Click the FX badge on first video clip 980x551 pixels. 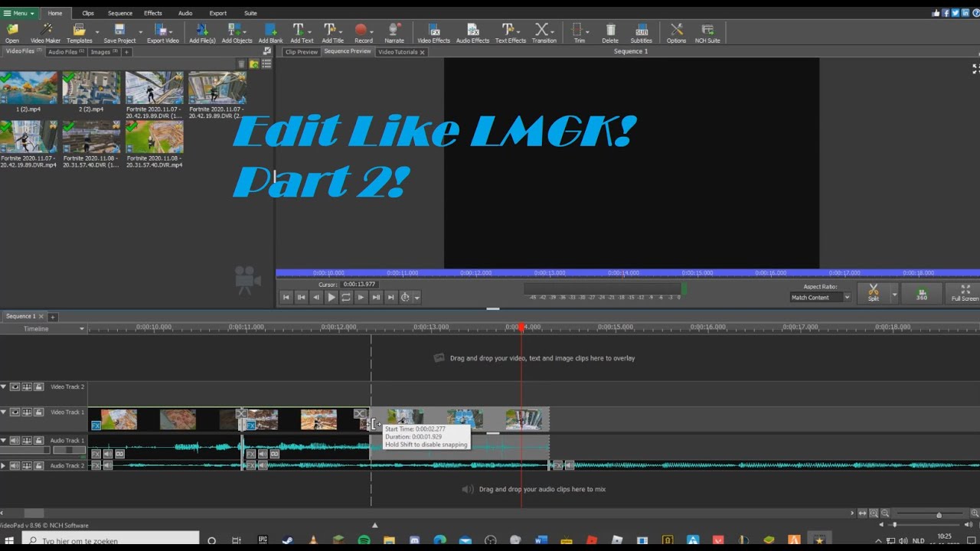(96, 425)
